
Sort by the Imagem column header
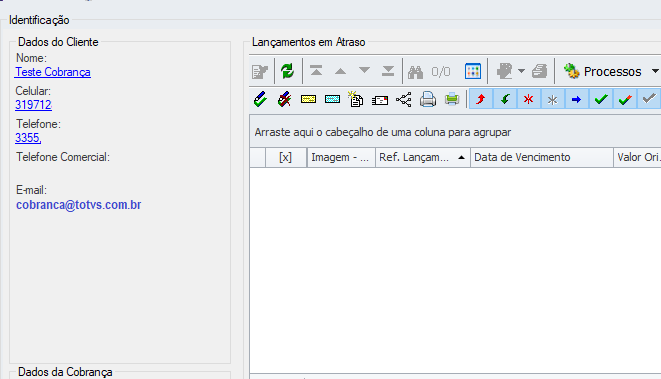[341, 157]
